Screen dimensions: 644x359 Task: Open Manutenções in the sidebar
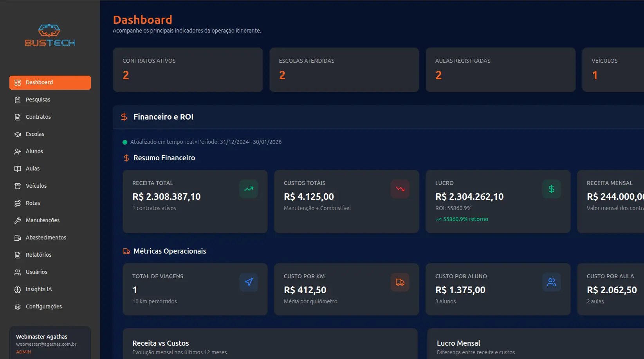coord(42,220)
